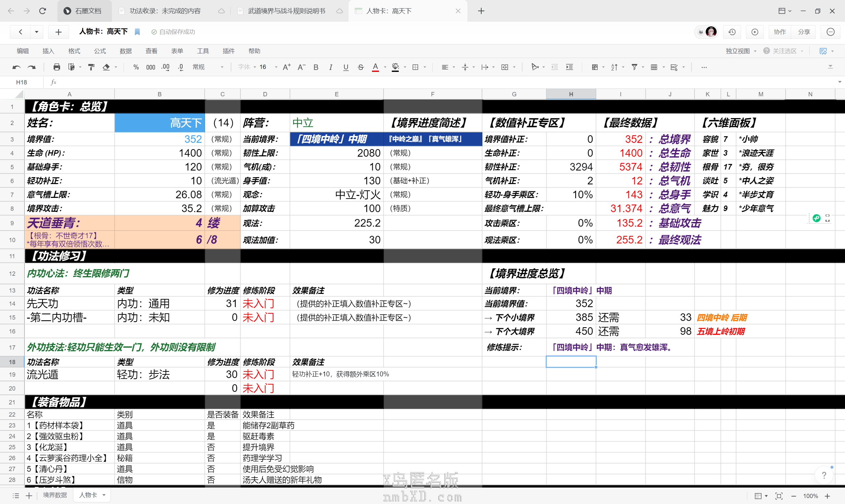Toggle strikethrough formatting

(x=361, y=67)
